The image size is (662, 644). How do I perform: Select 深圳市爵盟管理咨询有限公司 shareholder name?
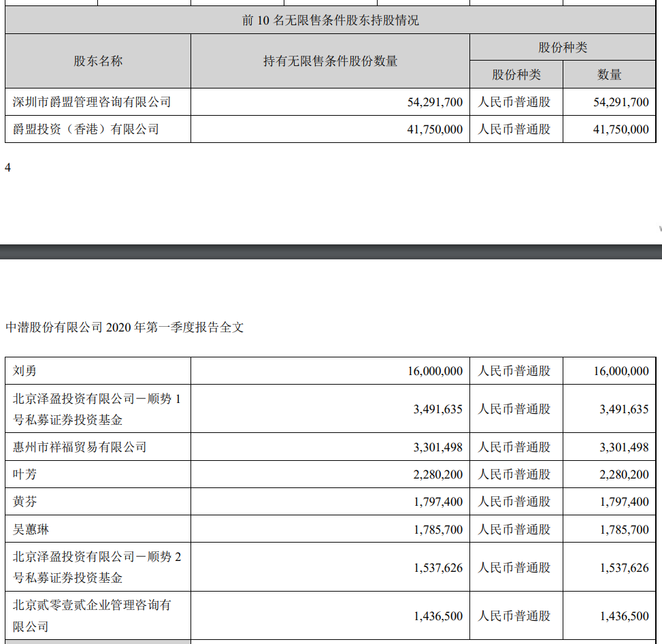pyautogui.click(x=92, y=102)
